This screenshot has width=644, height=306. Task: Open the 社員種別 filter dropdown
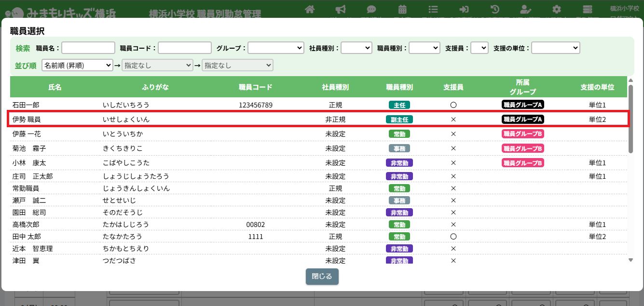click(x=356, y=48)
